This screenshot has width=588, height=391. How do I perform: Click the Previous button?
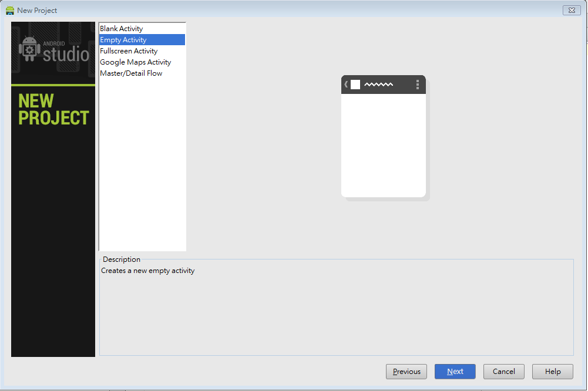(406, 372)
